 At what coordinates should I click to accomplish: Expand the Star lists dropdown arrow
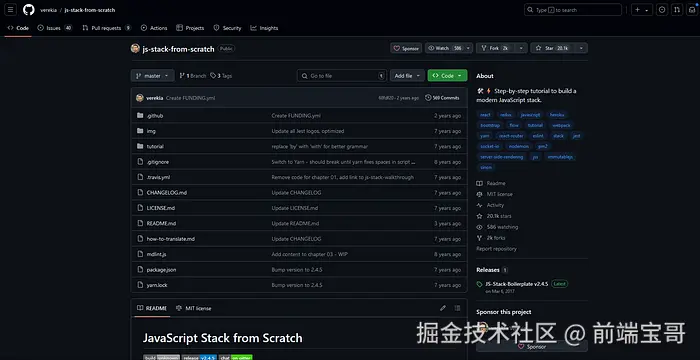tap(581, 48)
